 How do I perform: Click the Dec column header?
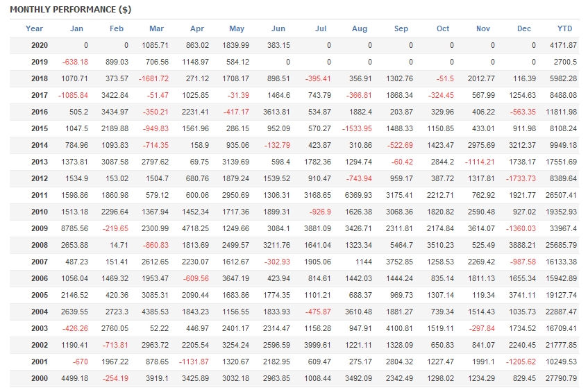coord(524,28)
